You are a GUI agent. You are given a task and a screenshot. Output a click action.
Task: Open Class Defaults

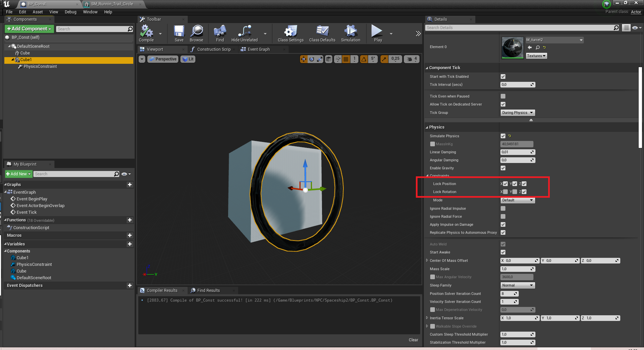(322, 33)
